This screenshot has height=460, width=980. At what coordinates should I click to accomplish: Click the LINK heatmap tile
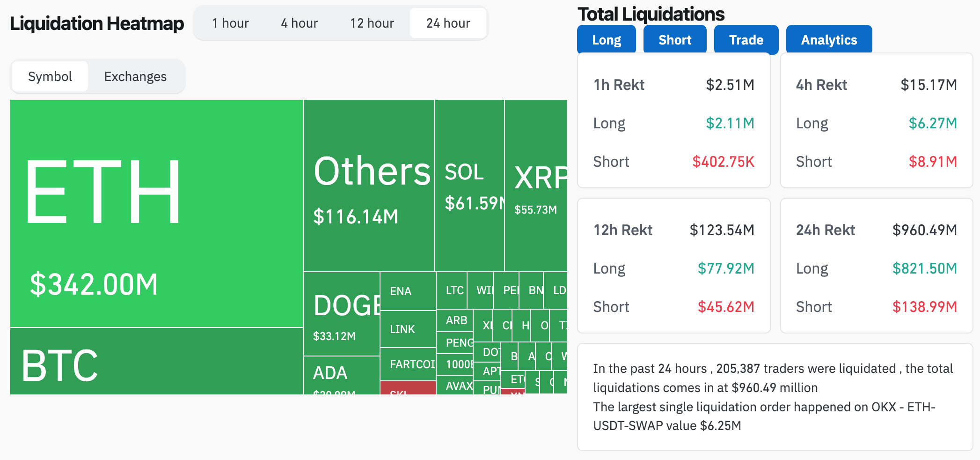[x=408, y=329]
